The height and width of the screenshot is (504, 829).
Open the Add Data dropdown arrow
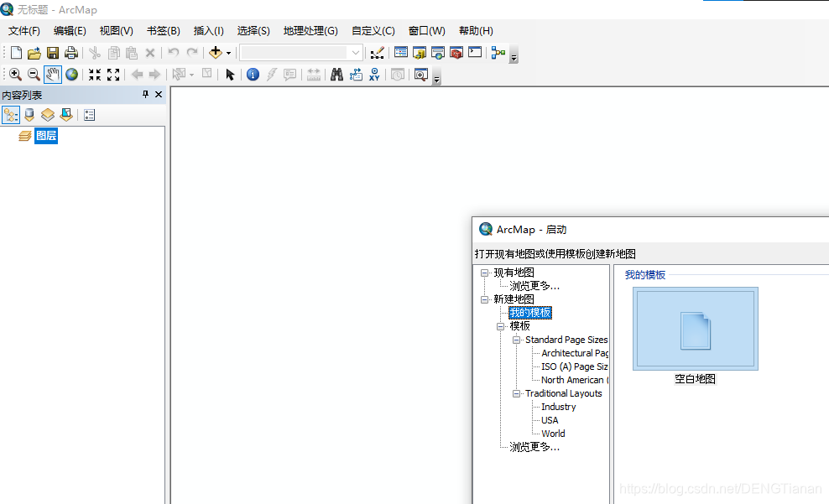point(228,53)
